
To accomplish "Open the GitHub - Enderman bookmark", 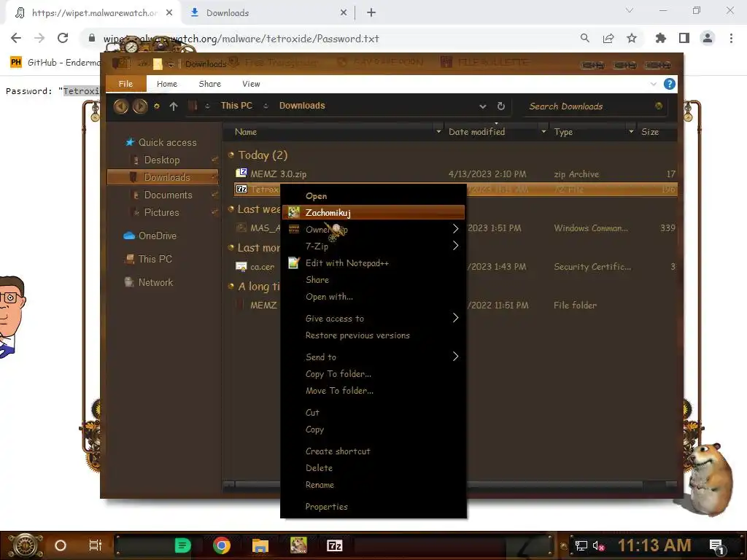I will tap(55, 63).
